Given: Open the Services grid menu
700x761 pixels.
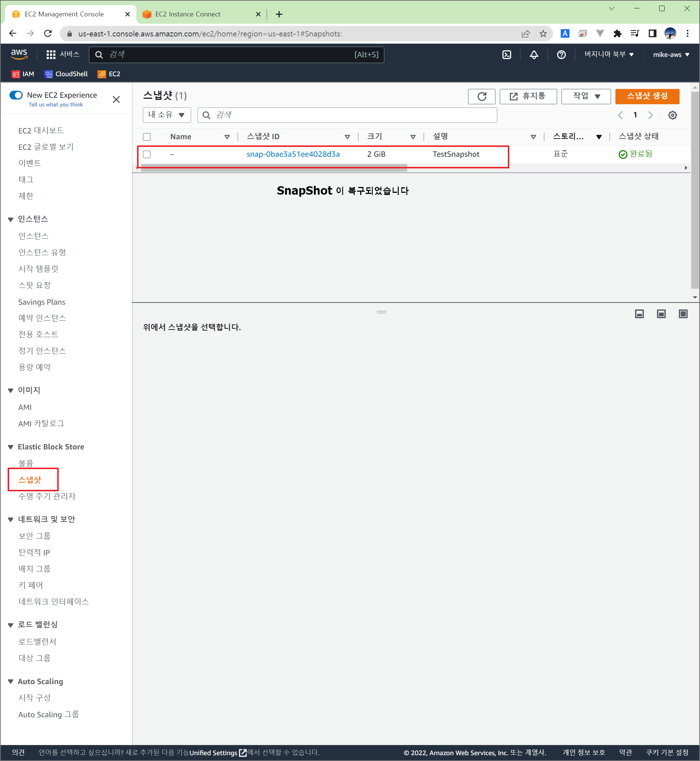Looking at the screenshot, I should 63,55.
